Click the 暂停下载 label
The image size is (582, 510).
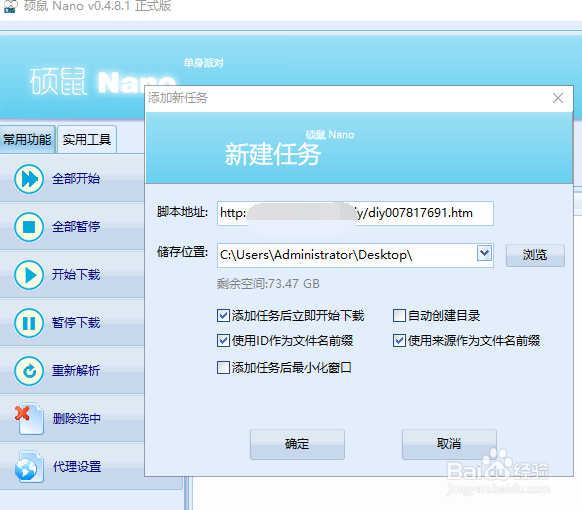click(x=76, y=323)
